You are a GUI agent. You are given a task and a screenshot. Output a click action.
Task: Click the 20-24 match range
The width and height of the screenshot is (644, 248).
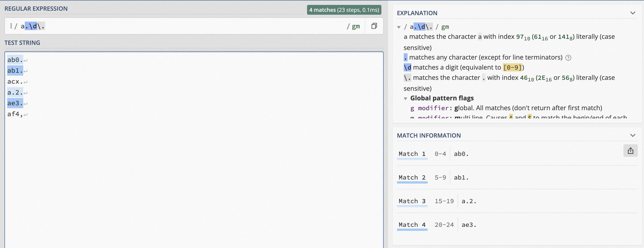tap(444, 225)
